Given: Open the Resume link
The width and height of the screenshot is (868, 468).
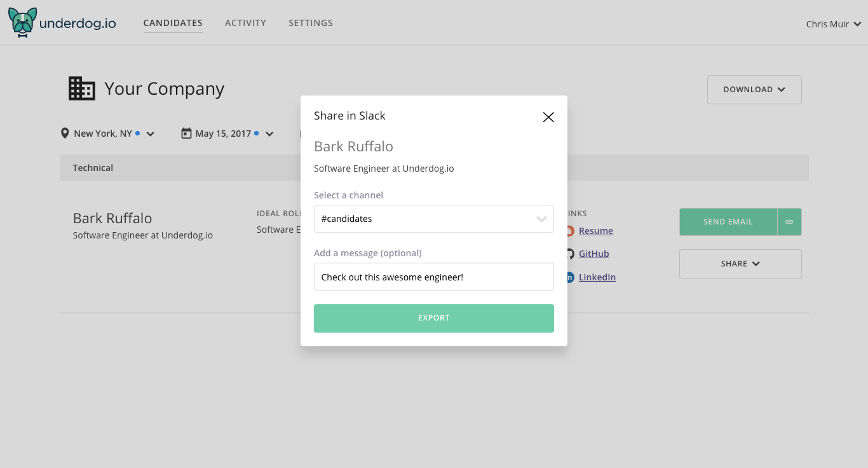Looking at the screenshot, I should (x=596, y=231).
